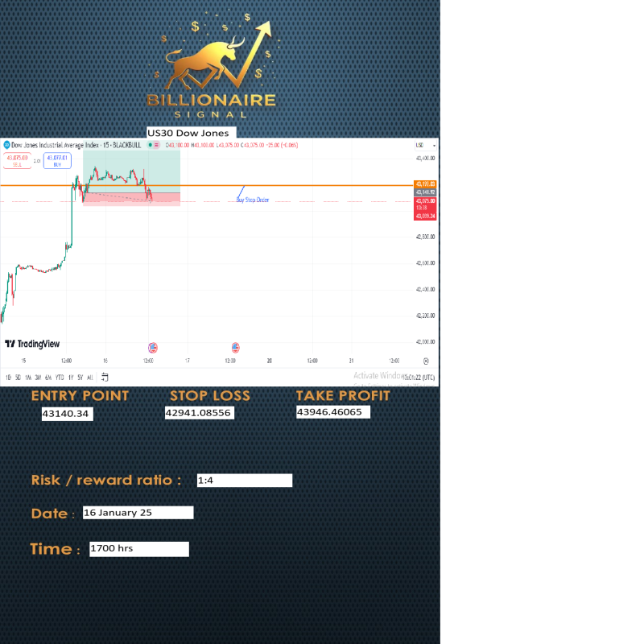Switch to the ALL time range
Screen dimensions: 644x644
tap(90, 377)
